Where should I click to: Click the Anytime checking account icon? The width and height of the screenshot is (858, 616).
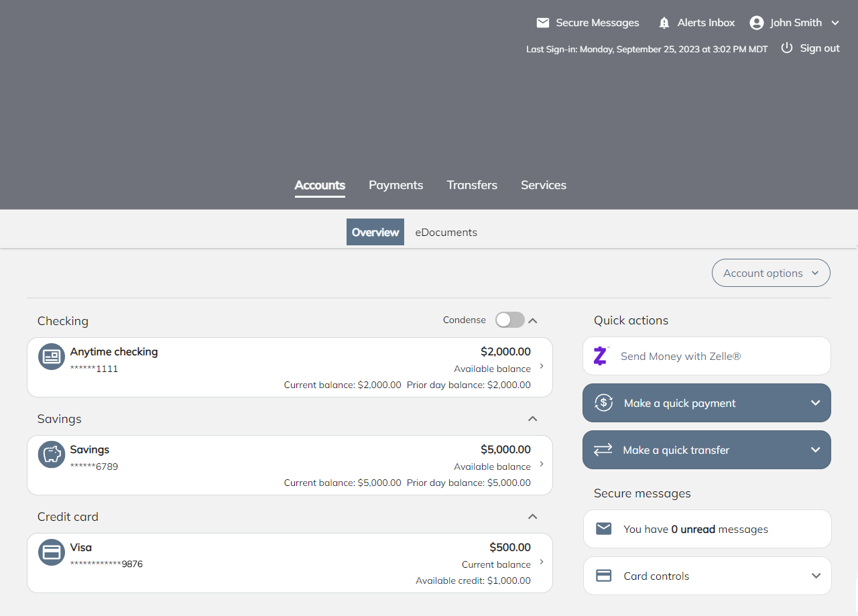pos(52,357)
